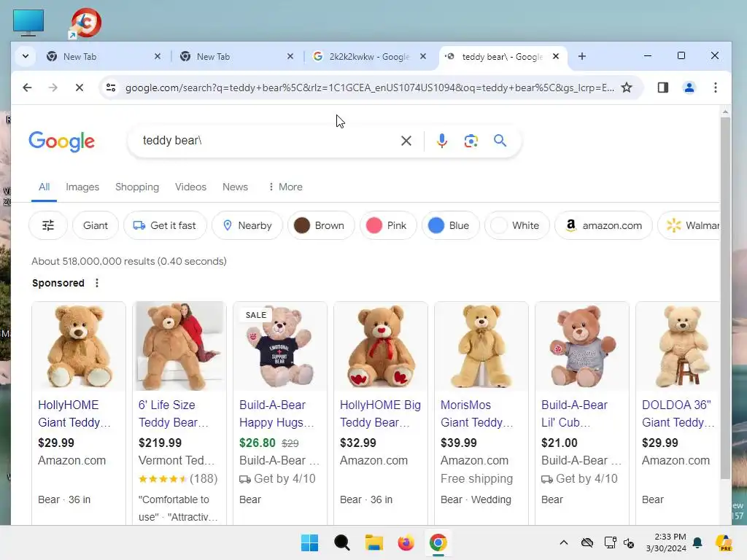The image size is (747, 560).
Task: Expand the More search categories menu
Action: [285, 187]
